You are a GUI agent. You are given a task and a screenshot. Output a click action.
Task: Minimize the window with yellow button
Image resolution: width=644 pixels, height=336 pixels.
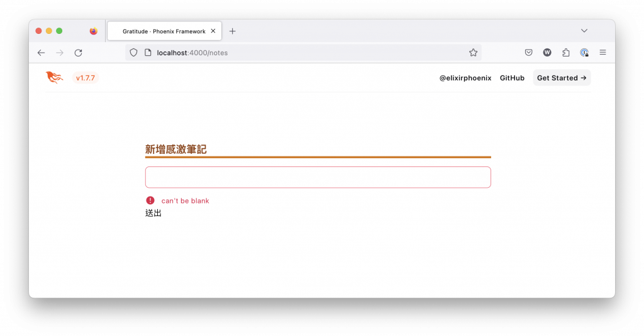(x=49, y=31)
